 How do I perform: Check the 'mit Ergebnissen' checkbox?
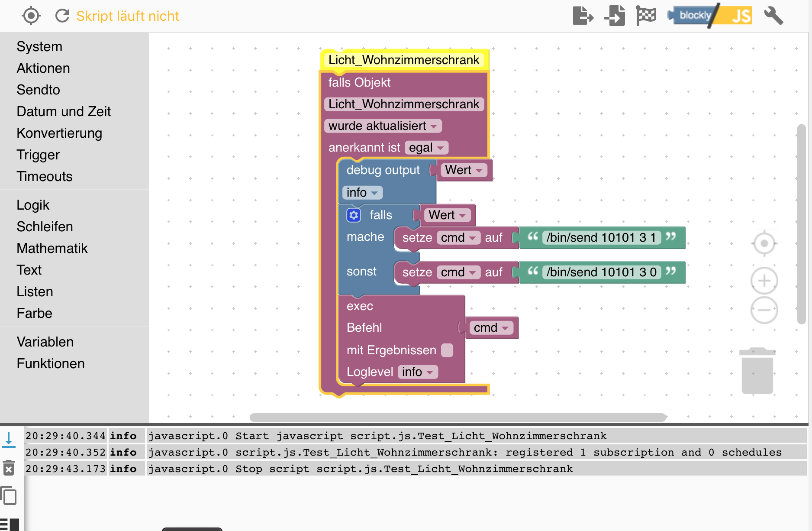point(447,350)
